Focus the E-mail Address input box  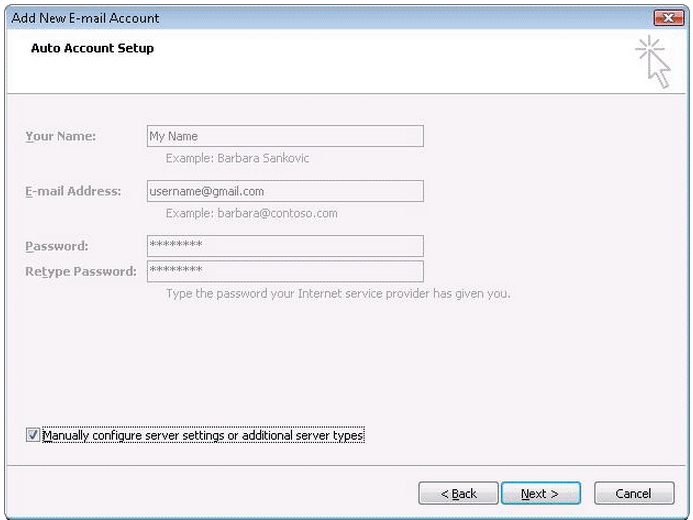pos(285,191)
